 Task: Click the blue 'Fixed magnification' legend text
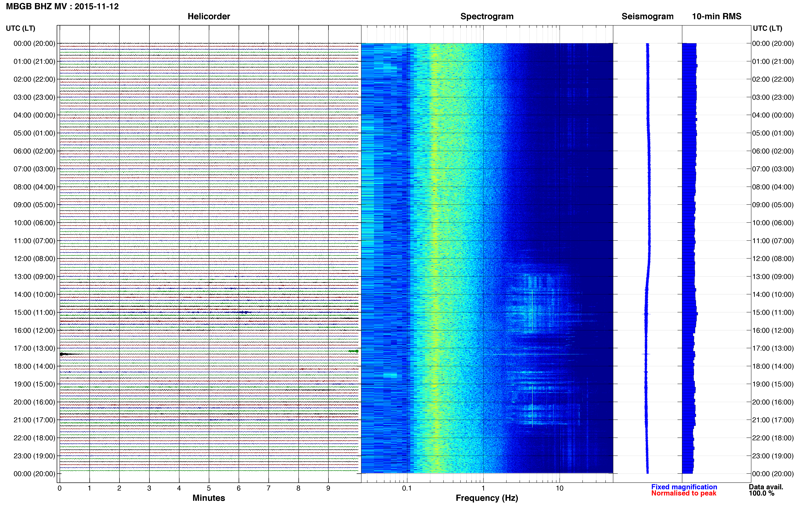click(684, 487)
